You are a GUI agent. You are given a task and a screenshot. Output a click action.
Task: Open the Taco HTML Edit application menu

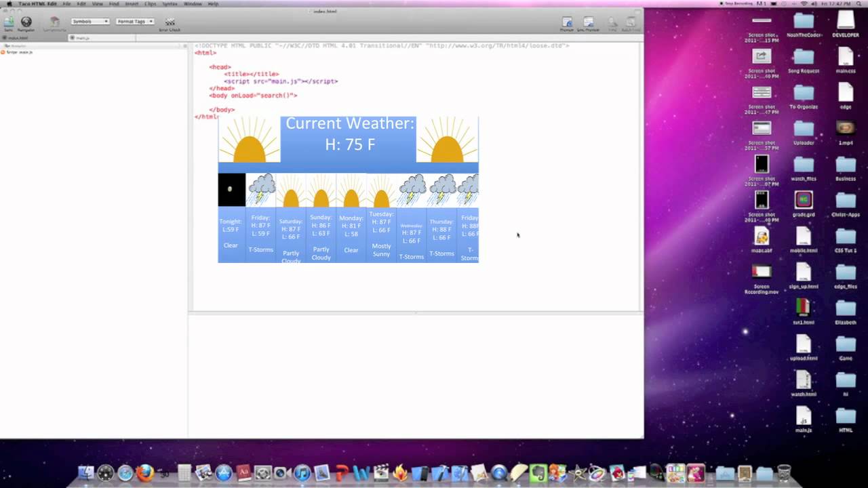click(38, 3)
